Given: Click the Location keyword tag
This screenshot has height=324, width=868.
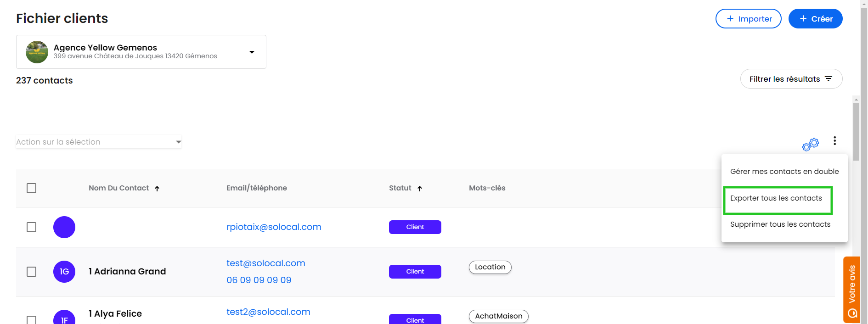Looking at the screenshot, I should coord(490,267).
